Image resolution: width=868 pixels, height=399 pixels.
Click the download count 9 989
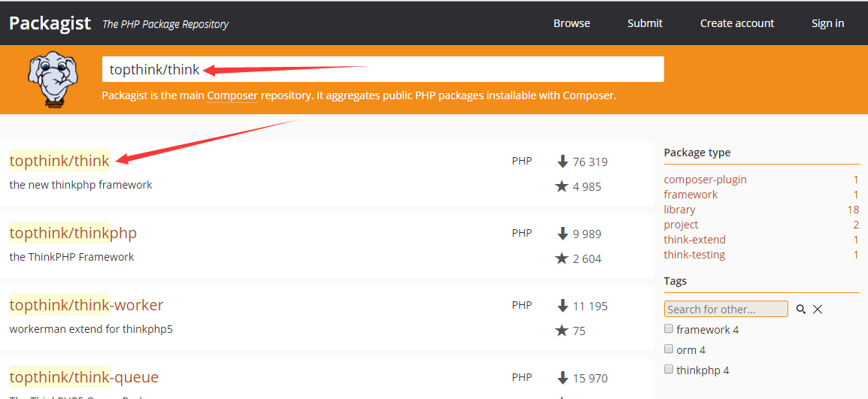(x=587, y=234)
